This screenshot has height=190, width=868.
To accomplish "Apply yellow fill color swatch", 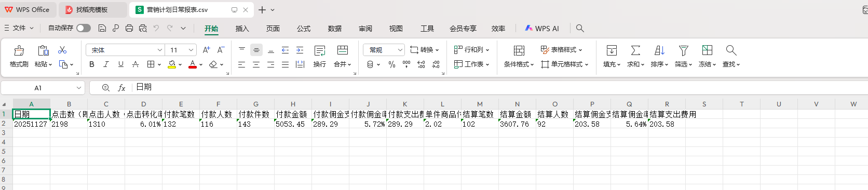I will [172, 64].
